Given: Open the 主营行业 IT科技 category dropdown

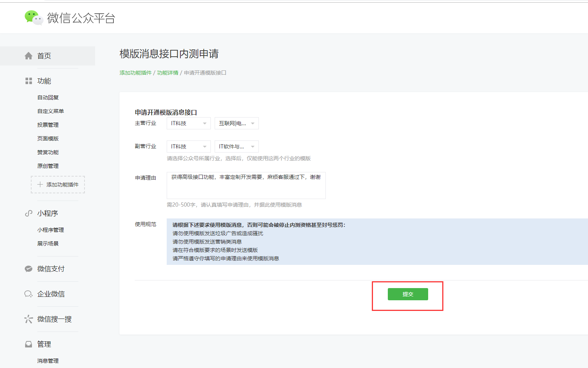Looking at the screenshot, I should 188,123.
